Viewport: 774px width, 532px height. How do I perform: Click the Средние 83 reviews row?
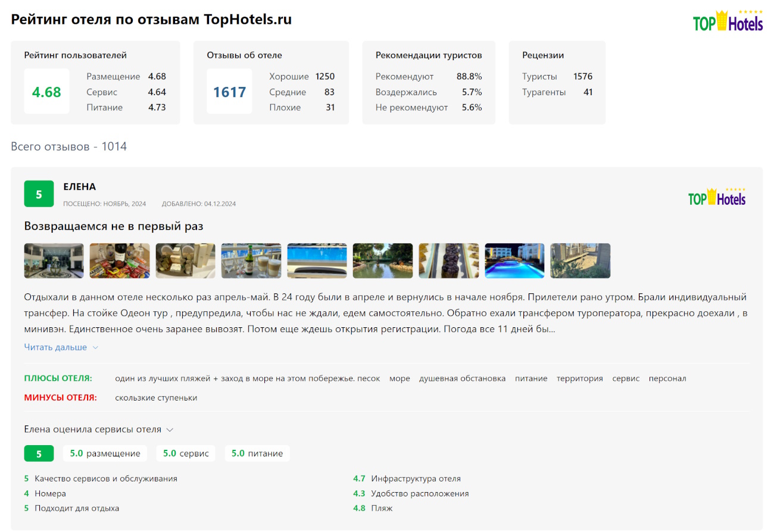pyautogui.click(x=302, y=92)
